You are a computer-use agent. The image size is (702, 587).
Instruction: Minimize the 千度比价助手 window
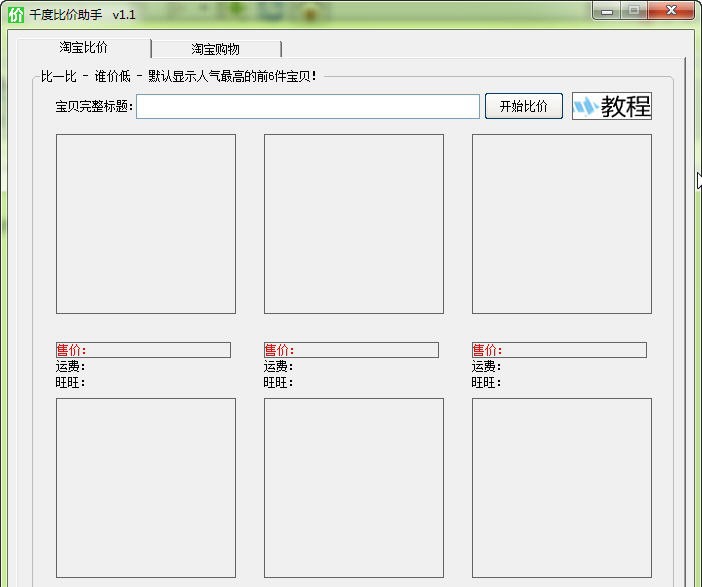tap(607, 11)
